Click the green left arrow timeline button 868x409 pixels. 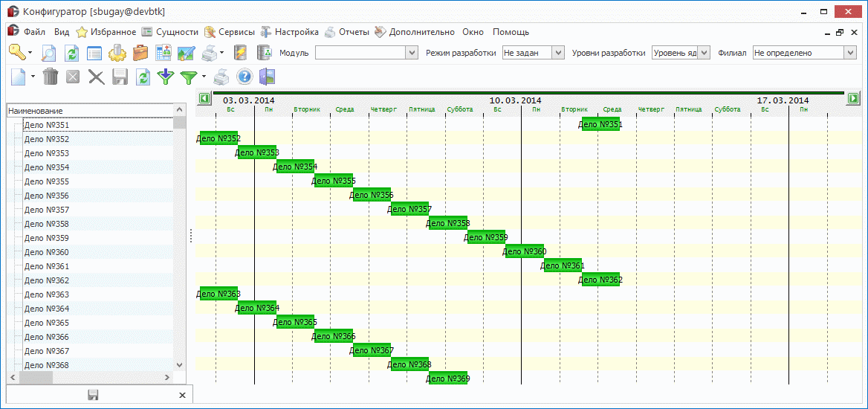click(x=204, y=98)
